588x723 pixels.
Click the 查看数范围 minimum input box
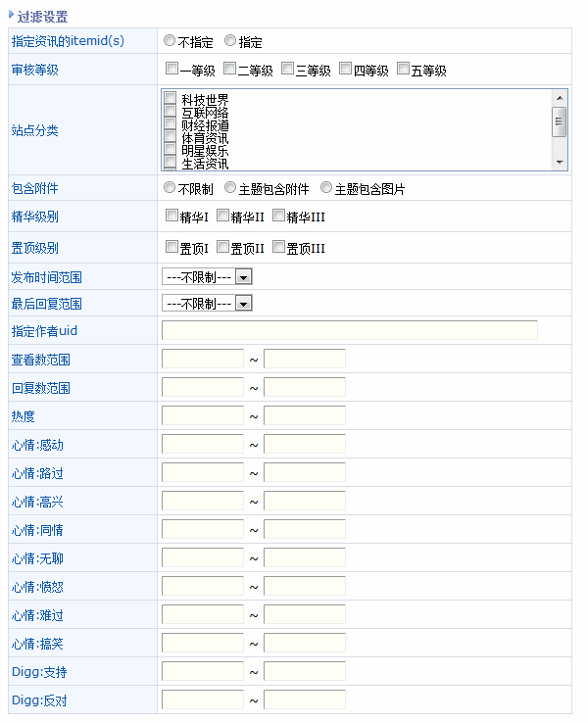click(203, 360)
